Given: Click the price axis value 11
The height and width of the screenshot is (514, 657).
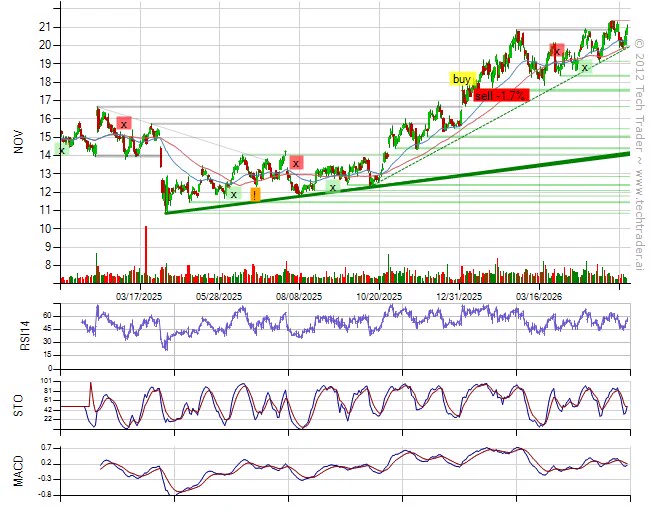Looking at the screenshot, I should (45, 210).
